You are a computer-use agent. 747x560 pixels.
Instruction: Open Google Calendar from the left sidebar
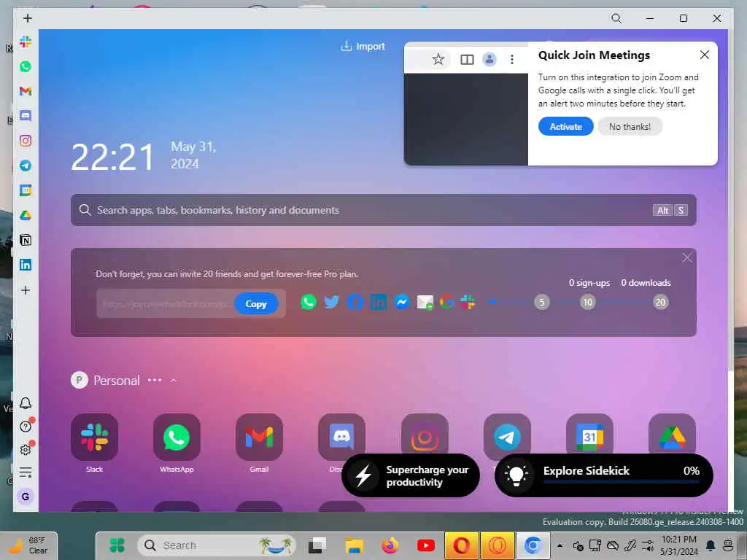point(26,190)
